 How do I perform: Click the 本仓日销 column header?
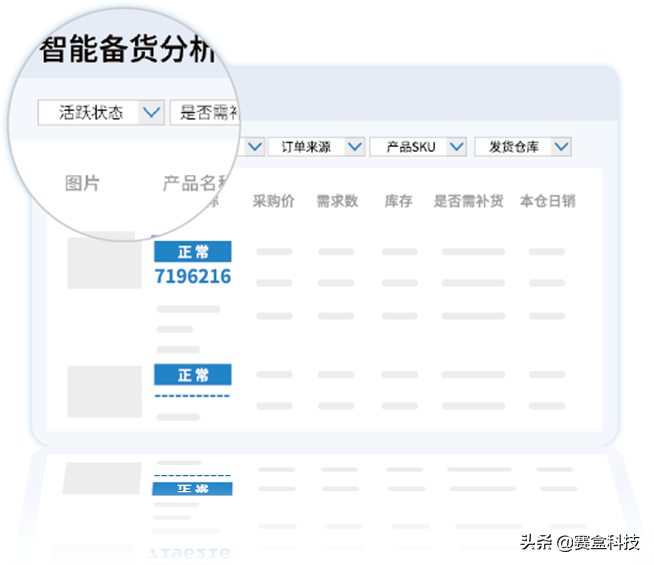tap(548, 201)
